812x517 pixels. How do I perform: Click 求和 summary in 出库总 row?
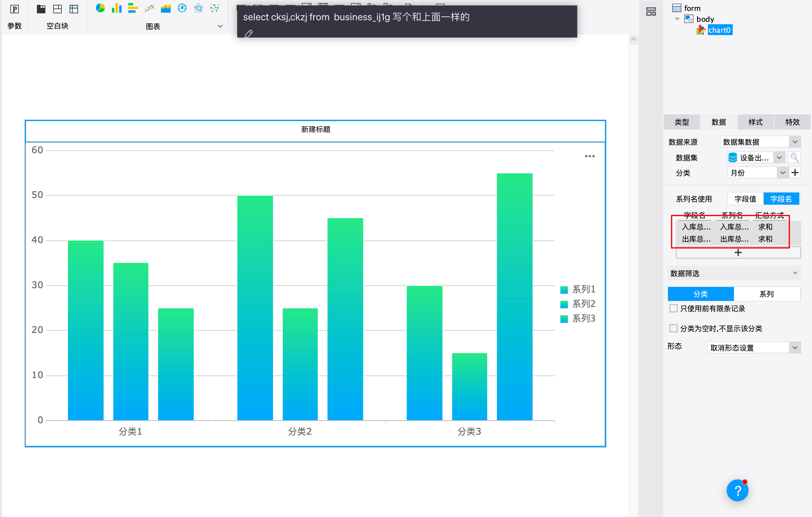765,239
